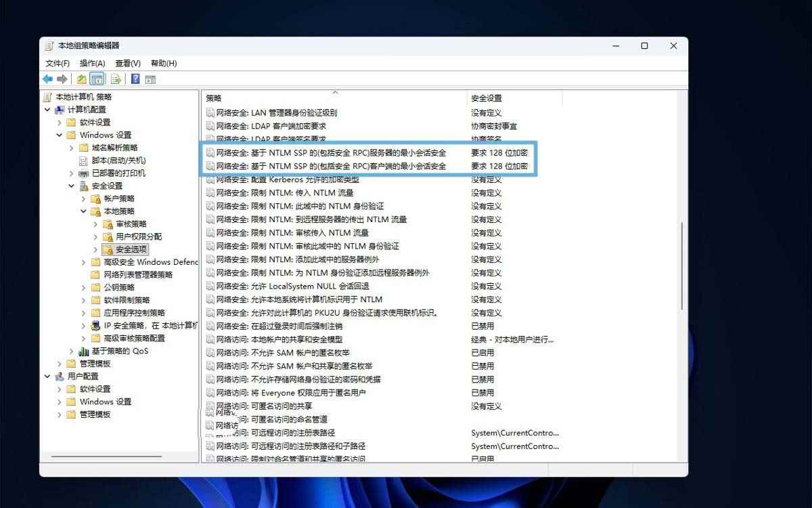The height and width of the screenshot is (508, 812).
Task: Click the 网络列表管理器策略 folder icon
Action: [95, 275]
